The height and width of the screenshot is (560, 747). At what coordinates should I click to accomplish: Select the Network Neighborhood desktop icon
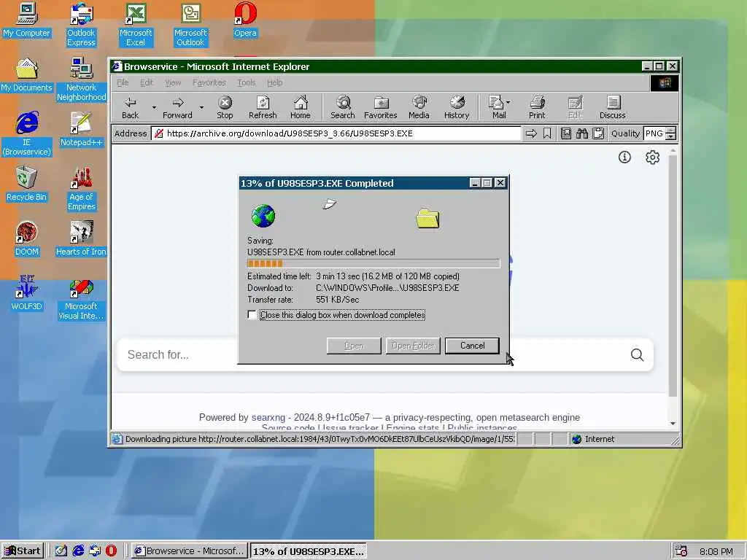point(82,79)
